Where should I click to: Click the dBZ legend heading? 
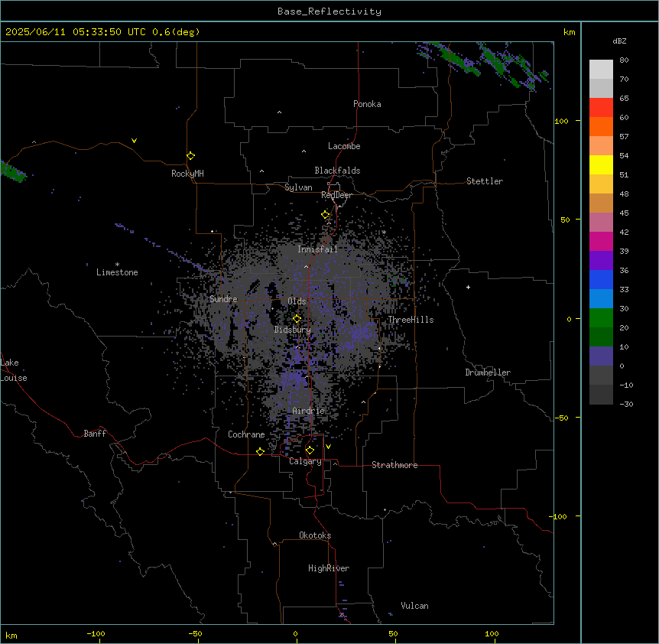coord(619,41)
